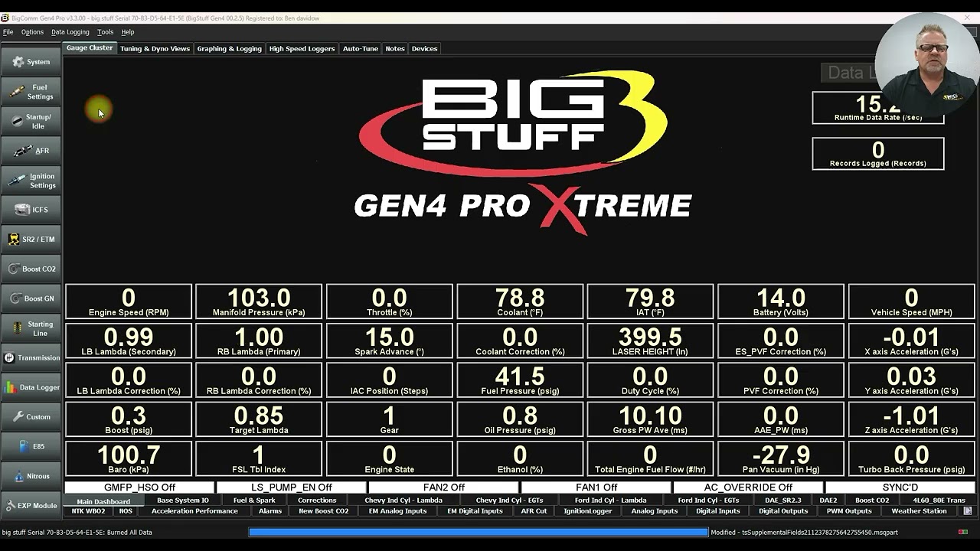Select the IgnitionLogger dashboard tab
Image resolution: width=980 pixels, height=551 pixels.
coord(588,511)
